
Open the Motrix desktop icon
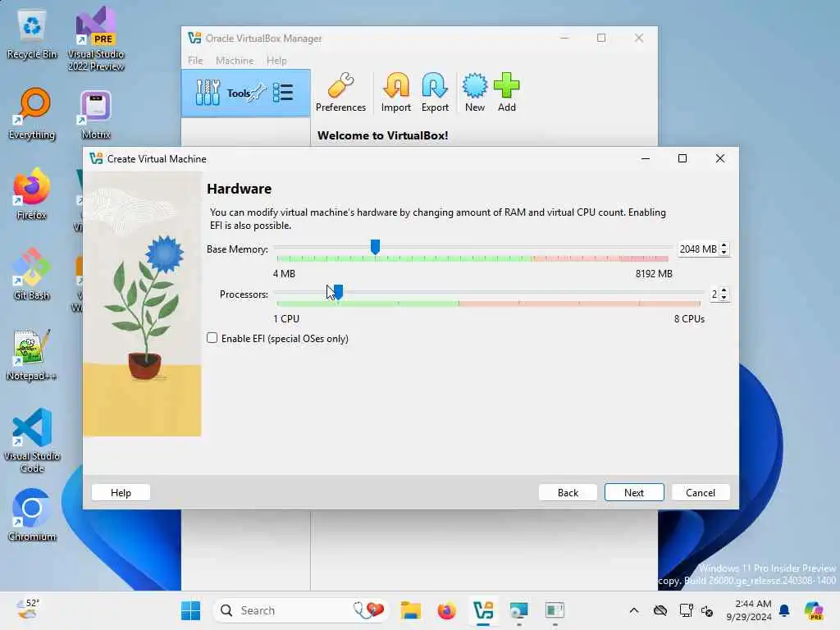96,114
